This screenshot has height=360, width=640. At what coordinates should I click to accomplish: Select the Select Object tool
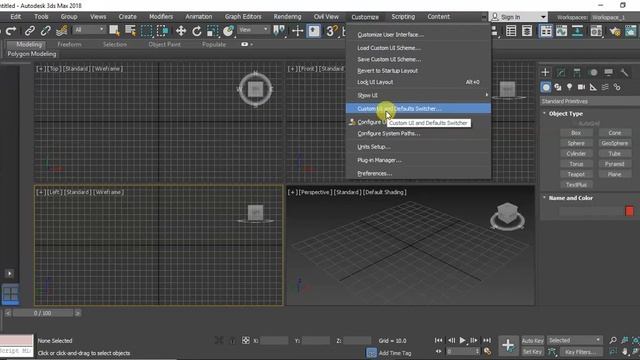[115, 31]
